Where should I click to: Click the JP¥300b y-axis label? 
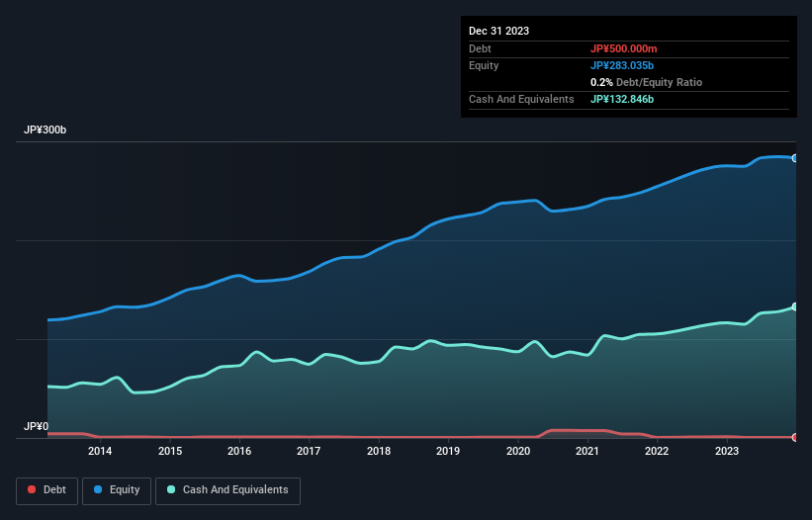tap(45, 130)
